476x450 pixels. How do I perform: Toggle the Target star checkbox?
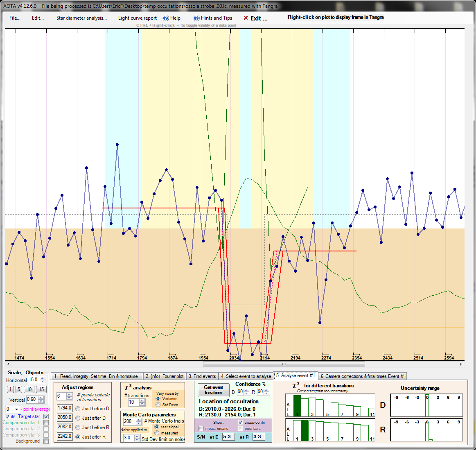(46, 416)
